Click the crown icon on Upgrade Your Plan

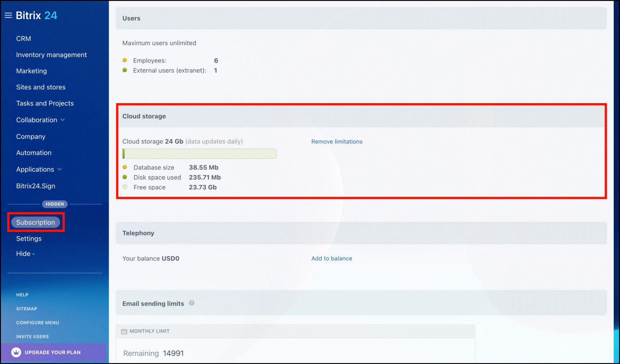(x=16, y=352)
